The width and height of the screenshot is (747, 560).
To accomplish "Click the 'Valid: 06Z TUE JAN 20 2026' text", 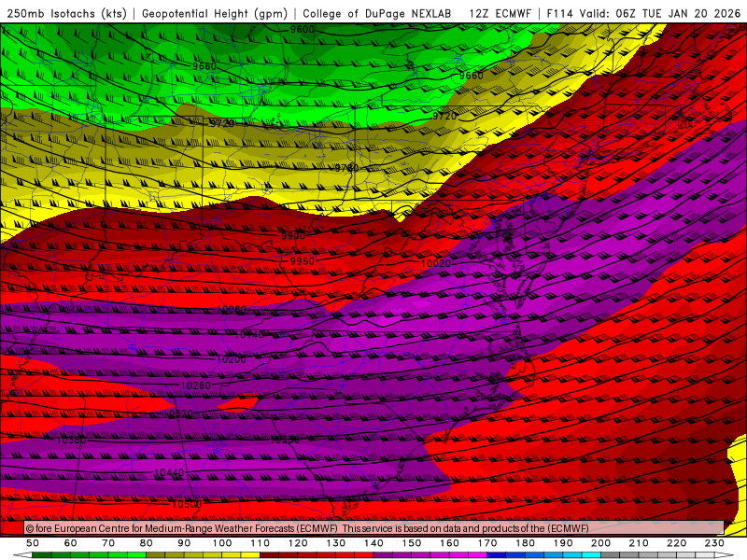I will [x=660, y=14].
